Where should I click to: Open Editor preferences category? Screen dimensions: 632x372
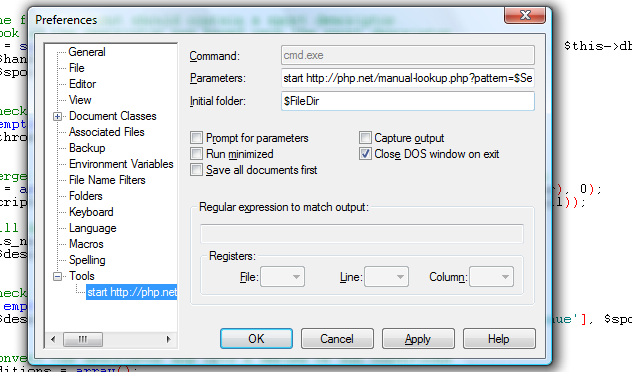83,84
